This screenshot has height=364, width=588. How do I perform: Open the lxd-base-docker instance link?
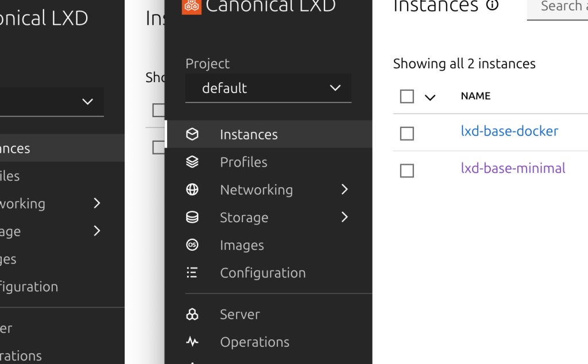pos(509,131)
